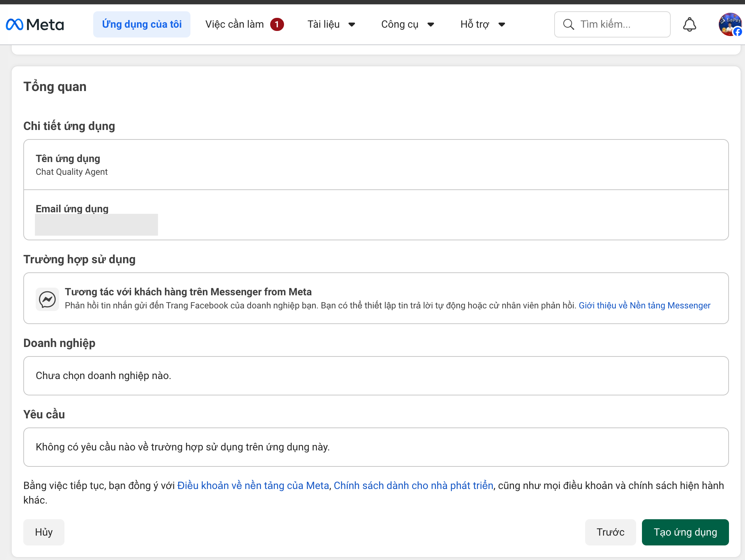Switch to Ứng dụng của tôi
This screenshot has height=560, width=745.
pos(142,24)
